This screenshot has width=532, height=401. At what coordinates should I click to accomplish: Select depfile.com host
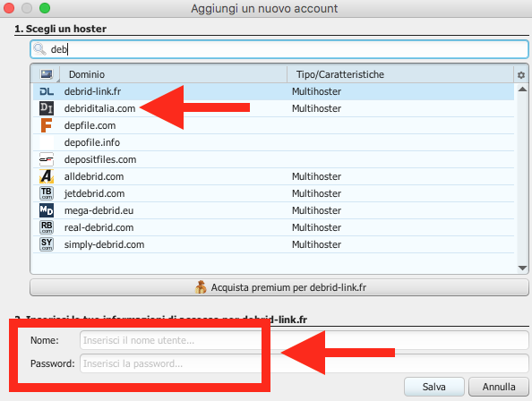pyautogui.click(x=273, y=125)
